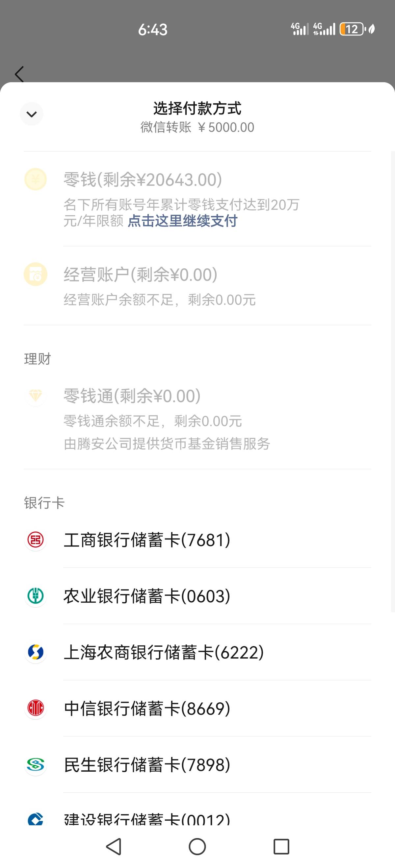Select 农业银行储蓄卡(0603) as payment method

coord(197,596)
